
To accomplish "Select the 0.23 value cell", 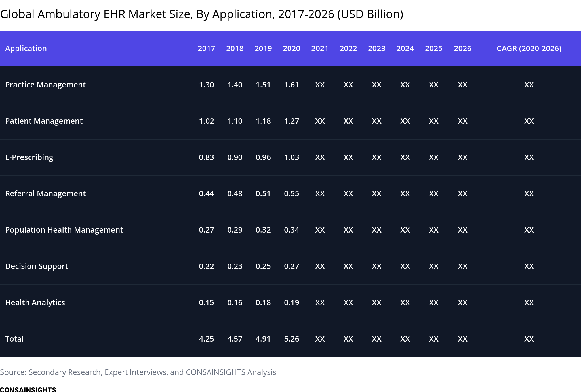I will coord(235,266).
